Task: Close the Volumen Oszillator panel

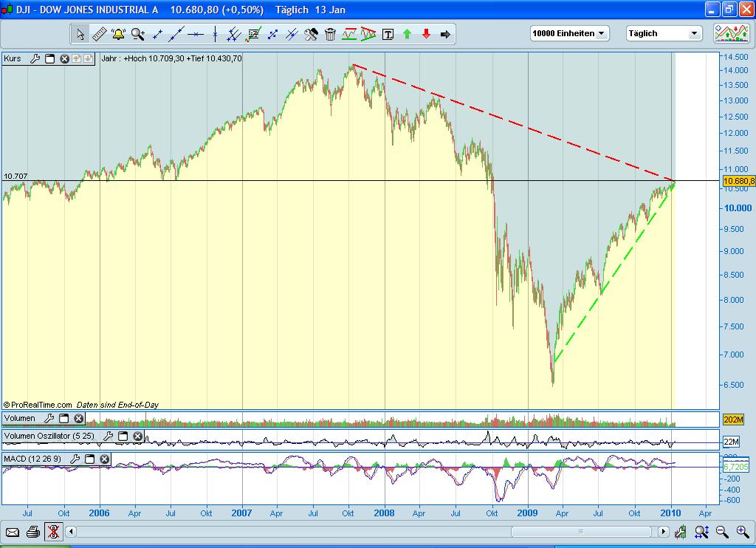Action: click(137, 436)
